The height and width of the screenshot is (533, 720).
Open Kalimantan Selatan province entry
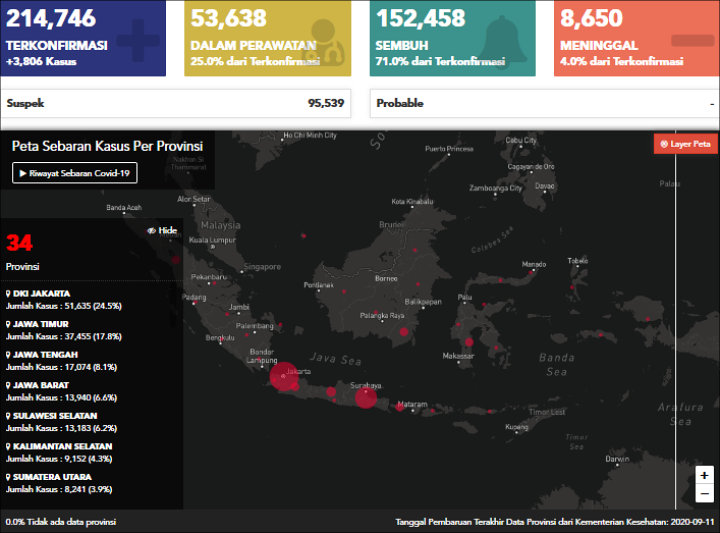(61, 446)
